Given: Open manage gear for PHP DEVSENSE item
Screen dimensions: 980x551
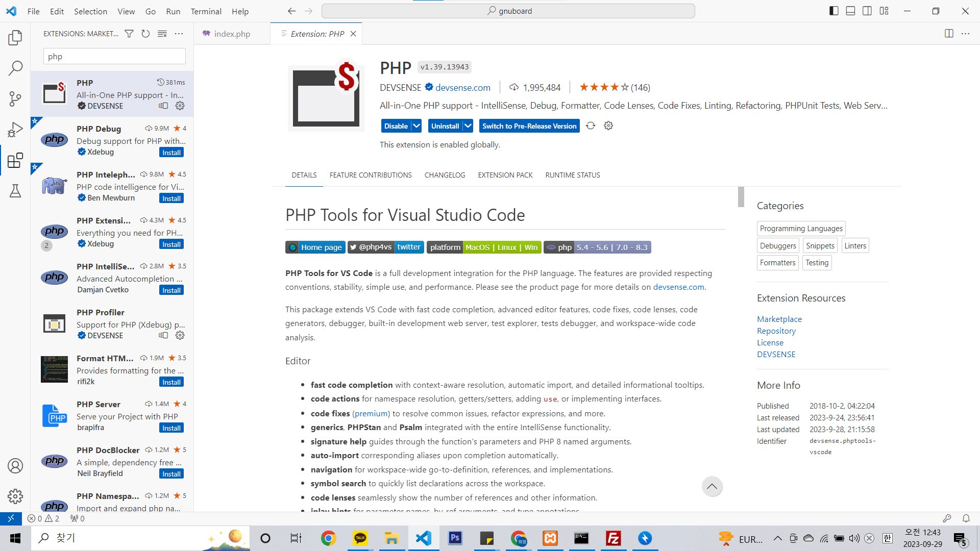Looking at the screenshot, I should point(180,106).
